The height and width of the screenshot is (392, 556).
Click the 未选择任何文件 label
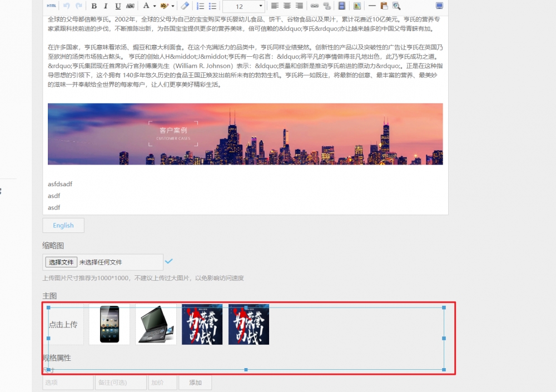(x=101, y=262)
